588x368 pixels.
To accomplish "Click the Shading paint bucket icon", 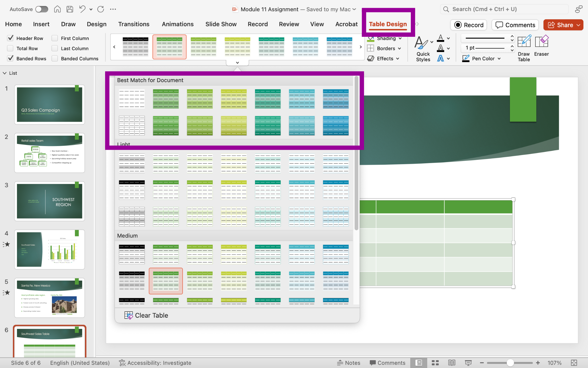I will (371, 39).
